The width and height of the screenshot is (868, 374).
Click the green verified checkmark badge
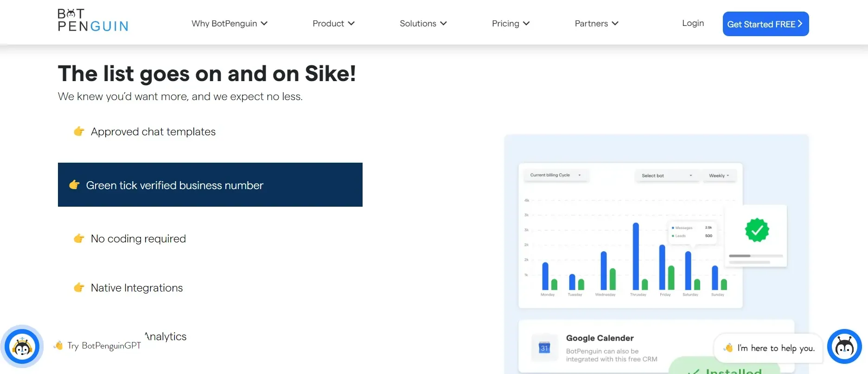[x=757, y=230]
